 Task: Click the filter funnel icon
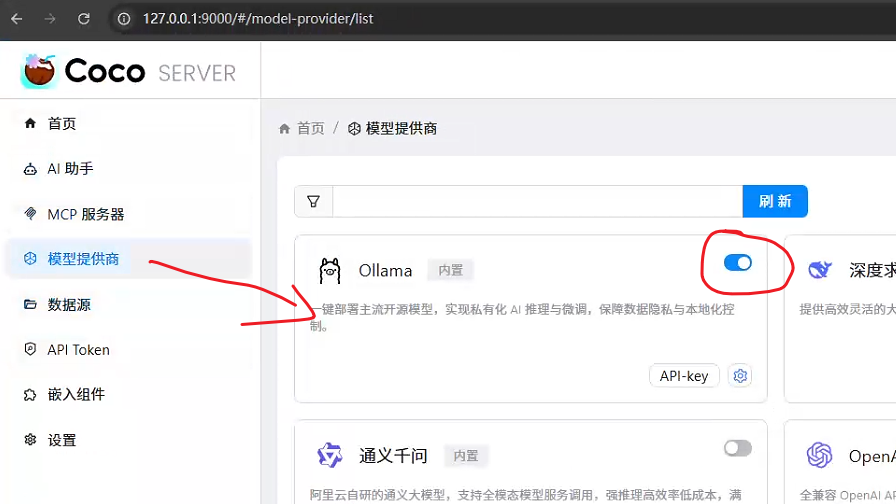tap(313, 201)
